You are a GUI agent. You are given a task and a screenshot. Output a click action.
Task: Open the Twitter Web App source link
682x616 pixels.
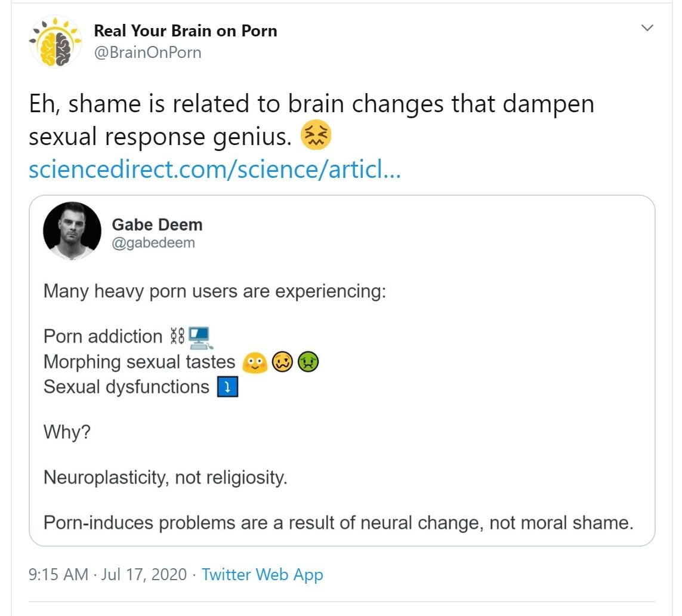[262, 575]
